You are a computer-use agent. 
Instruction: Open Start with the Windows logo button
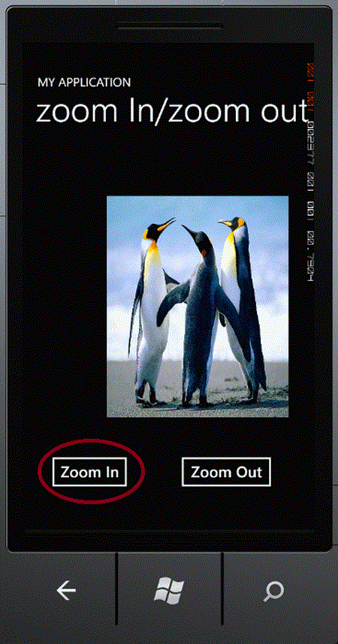[169, 589]
